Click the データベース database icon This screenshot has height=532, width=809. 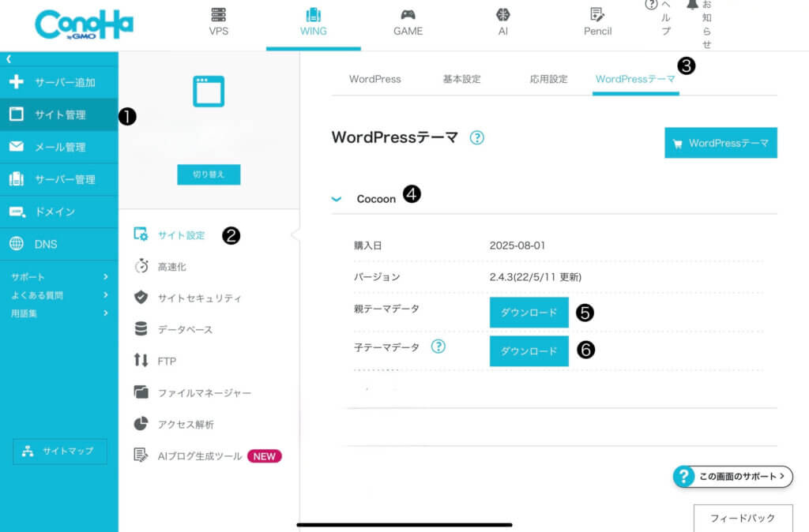click(141, 329)
